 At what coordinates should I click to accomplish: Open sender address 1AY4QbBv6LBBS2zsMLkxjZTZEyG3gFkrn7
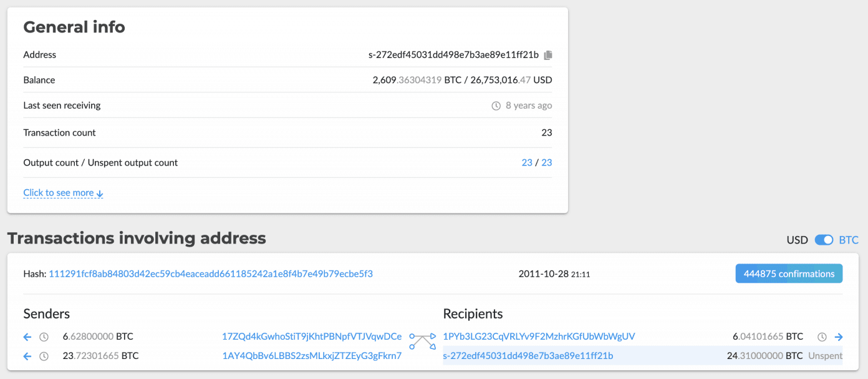point(312,356)
